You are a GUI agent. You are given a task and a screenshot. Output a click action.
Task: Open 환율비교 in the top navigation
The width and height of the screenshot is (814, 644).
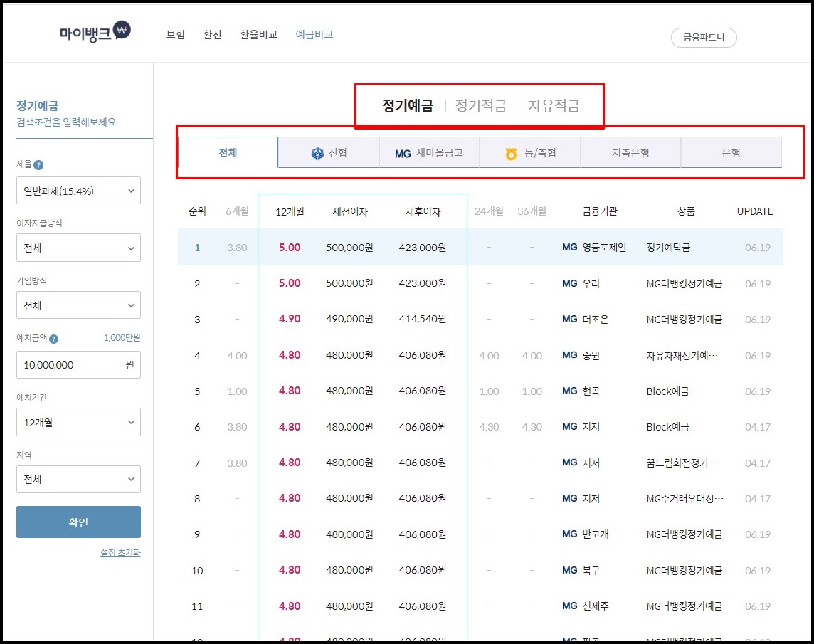point(258,34)
